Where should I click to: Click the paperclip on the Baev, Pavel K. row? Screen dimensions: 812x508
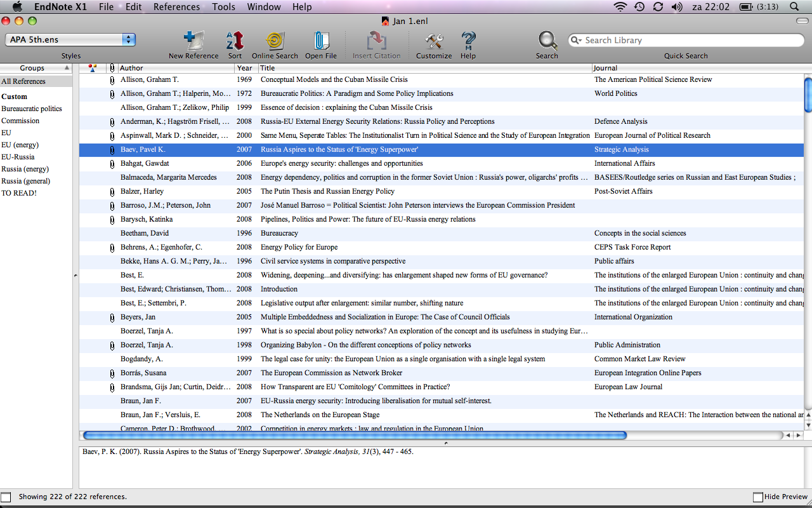[112, 150]
